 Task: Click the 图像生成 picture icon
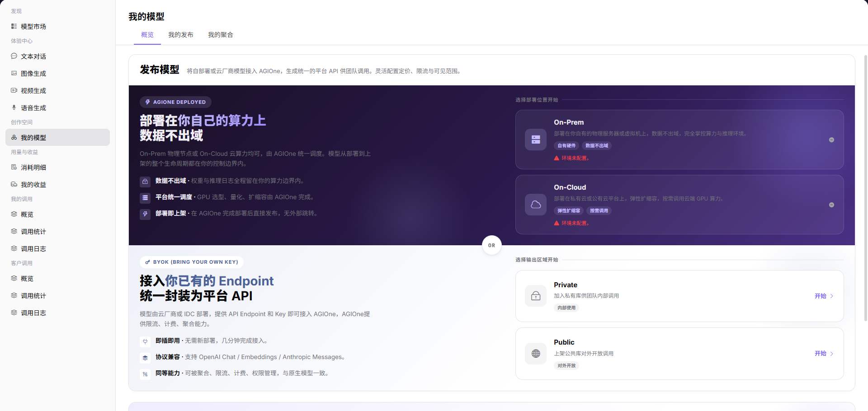pyautogui.click(x=14, y=73)
